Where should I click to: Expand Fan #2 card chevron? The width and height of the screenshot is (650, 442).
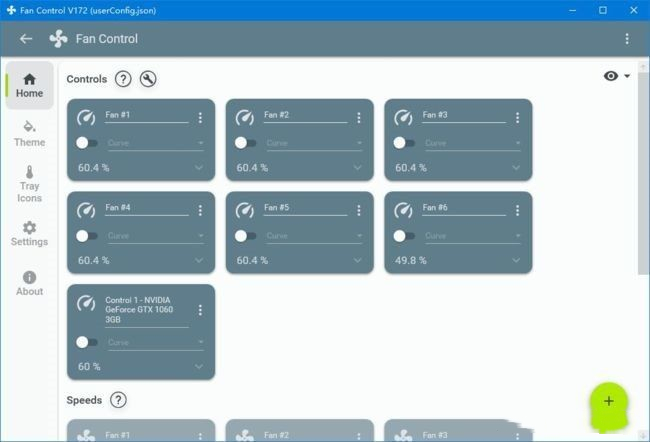(358, 168)
